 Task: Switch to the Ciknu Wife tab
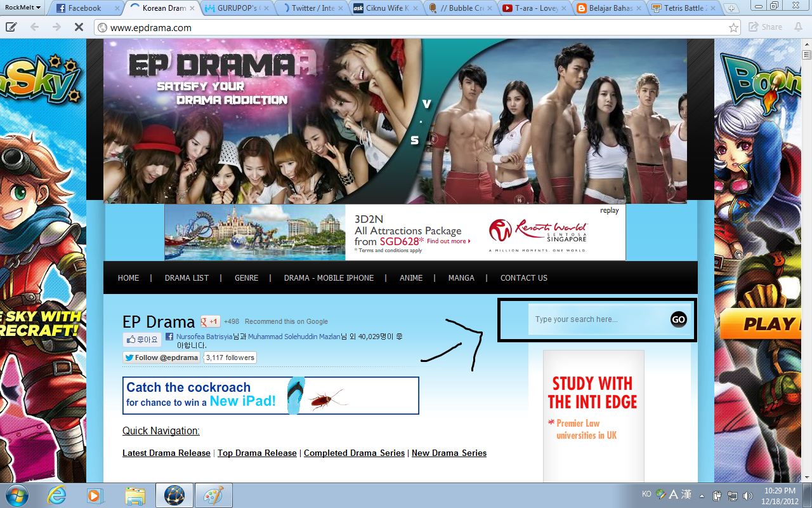(x=387, y=8)
